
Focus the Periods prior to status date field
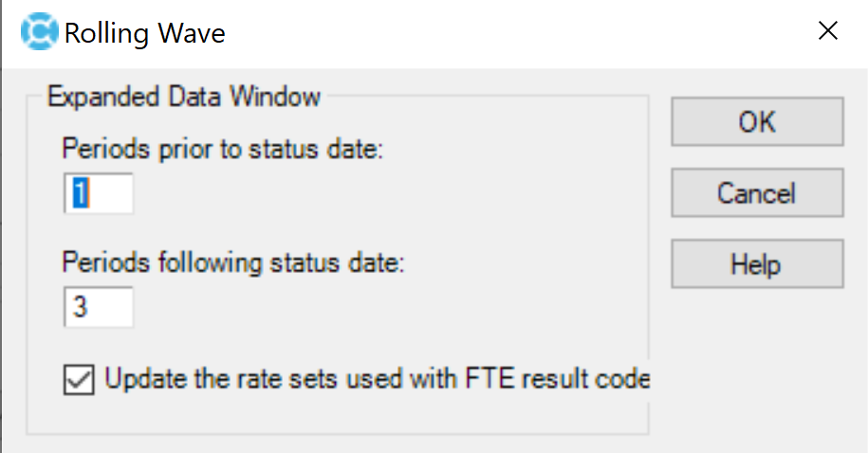click(x=99, y=193)
